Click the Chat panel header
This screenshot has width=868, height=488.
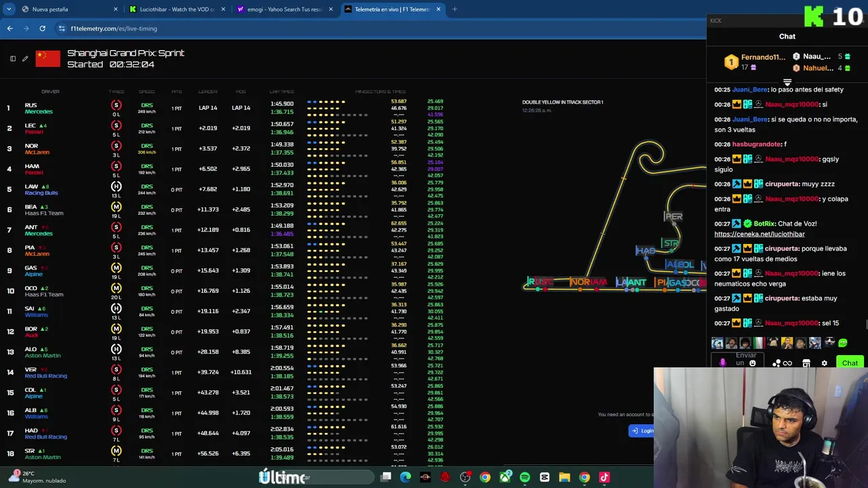(787, 37)
